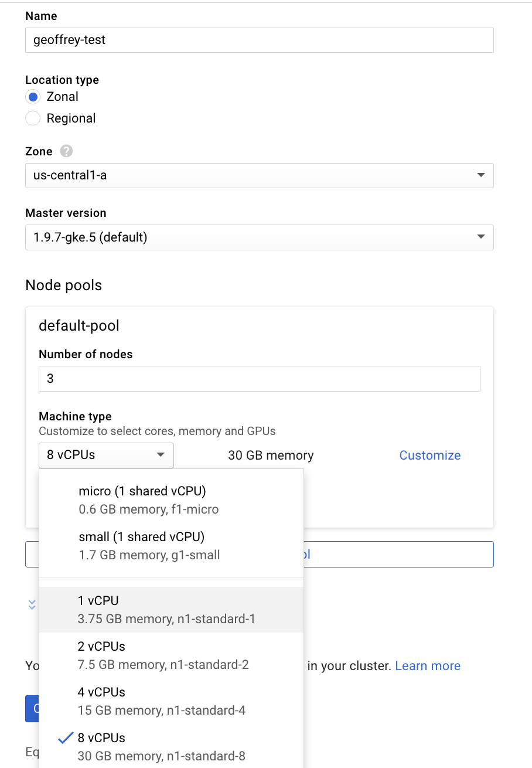Collapse the 8 vCPUs machine type dropdown
This screenshot has height=768, width=532.
106,455
